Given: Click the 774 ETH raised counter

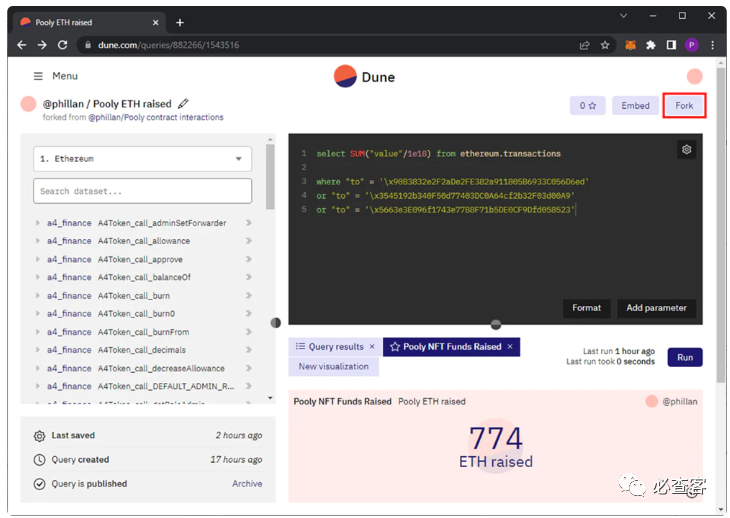Looking at the screenshot, I should [x=496, y=447].
